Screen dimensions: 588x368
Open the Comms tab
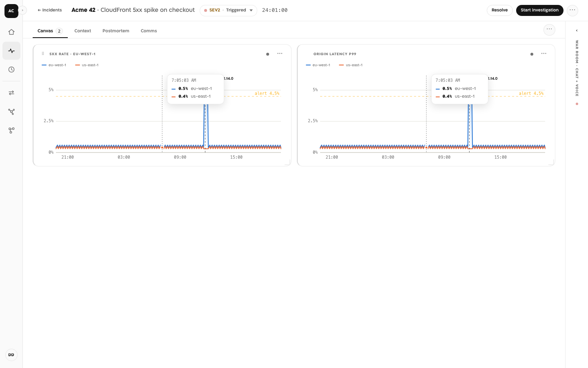click(149, 31)
